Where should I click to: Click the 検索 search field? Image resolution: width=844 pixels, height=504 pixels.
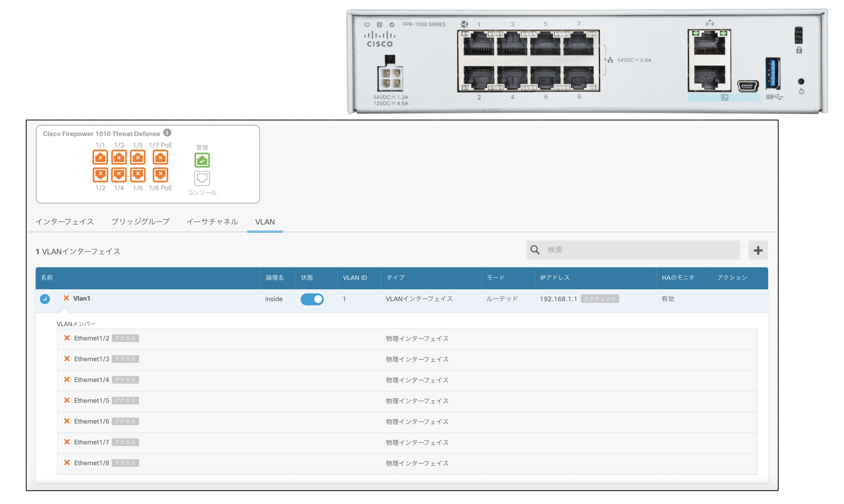point(640,250)
